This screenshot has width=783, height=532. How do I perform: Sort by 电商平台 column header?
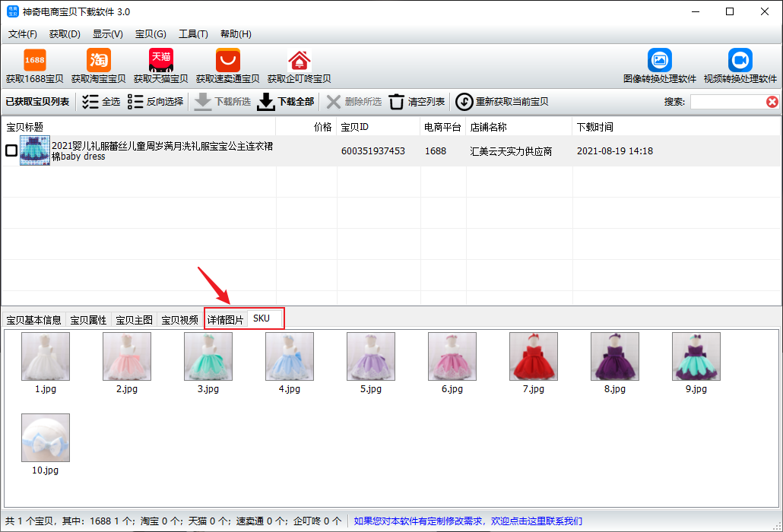tap(443, 127)
